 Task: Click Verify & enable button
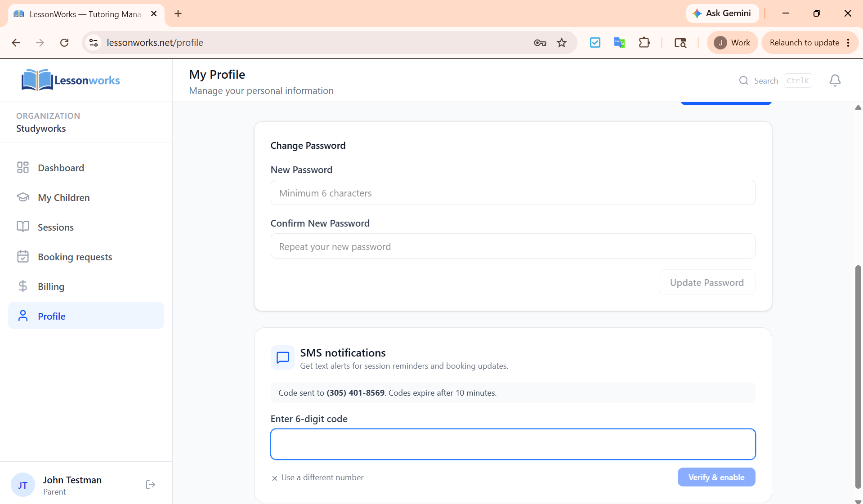coord(716,477)
